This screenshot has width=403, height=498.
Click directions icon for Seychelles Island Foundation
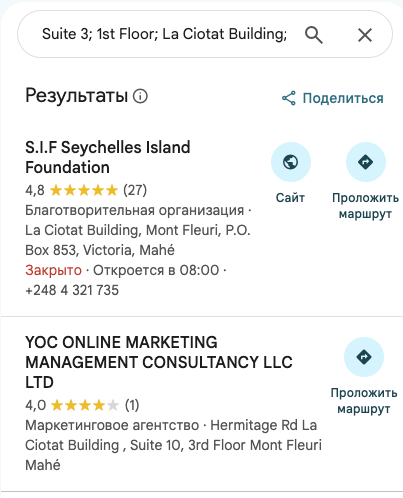click(x=366, y=162)
